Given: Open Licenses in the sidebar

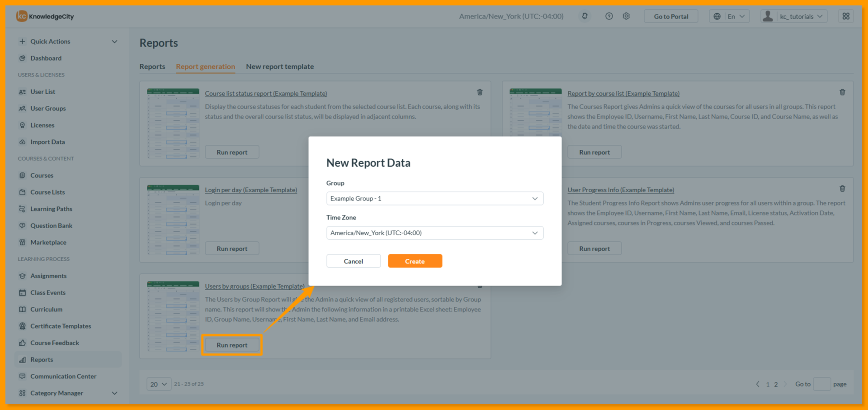Looking at the screenshot, I should (42, 125).
